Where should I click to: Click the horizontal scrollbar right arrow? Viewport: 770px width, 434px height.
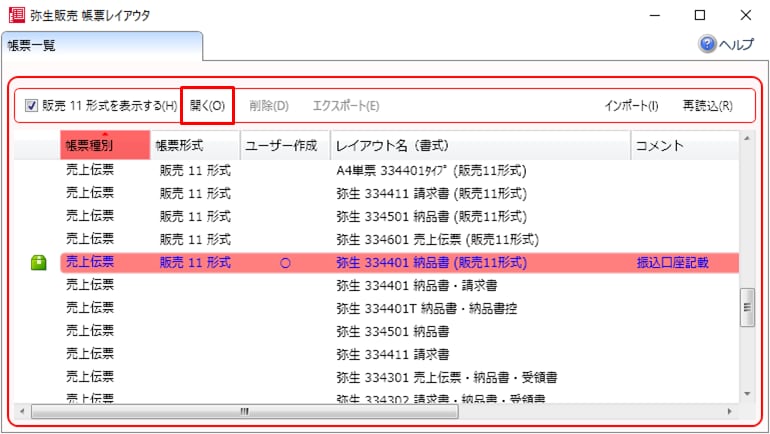pos(729,411)
